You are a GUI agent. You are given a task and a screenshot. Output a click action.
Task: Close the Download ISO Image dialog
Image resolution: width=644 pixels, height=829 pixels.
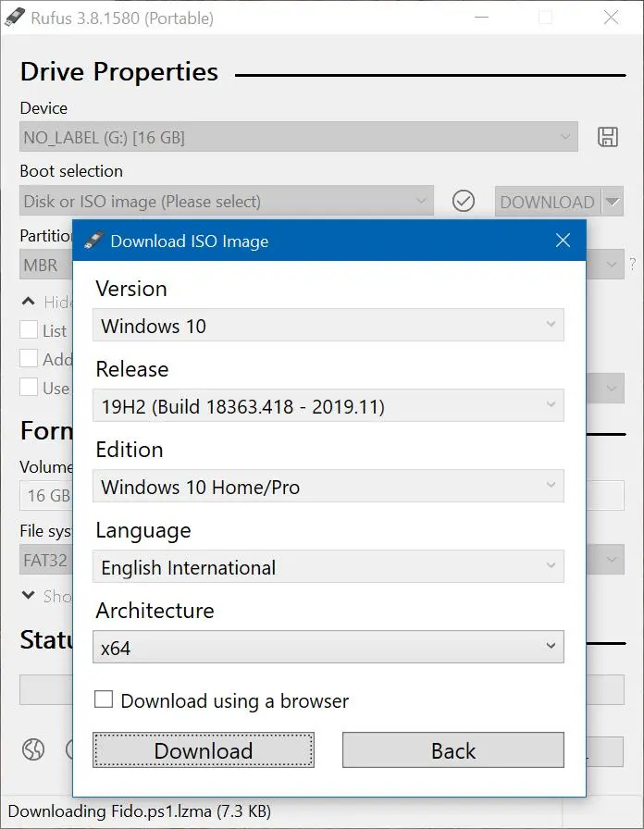[x=563, y=241]
